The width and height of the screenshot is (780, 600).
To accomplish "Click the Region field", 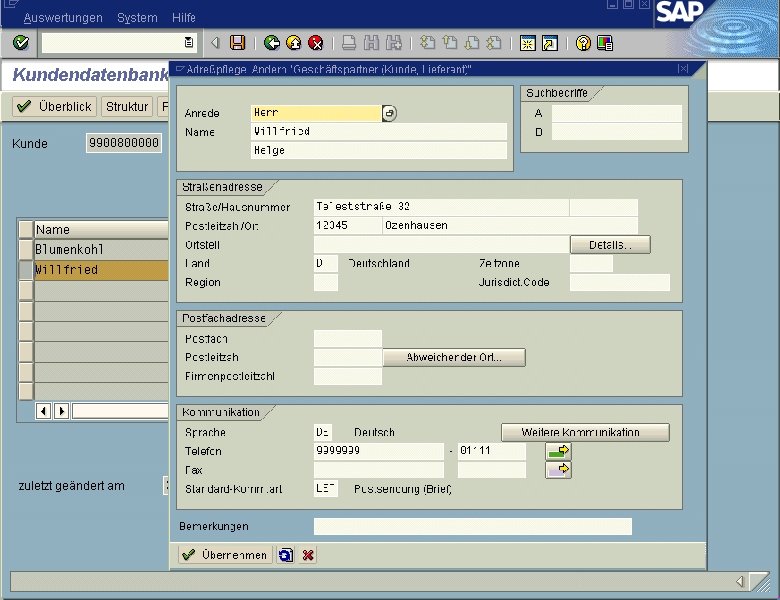I will [x=326, y=282].
